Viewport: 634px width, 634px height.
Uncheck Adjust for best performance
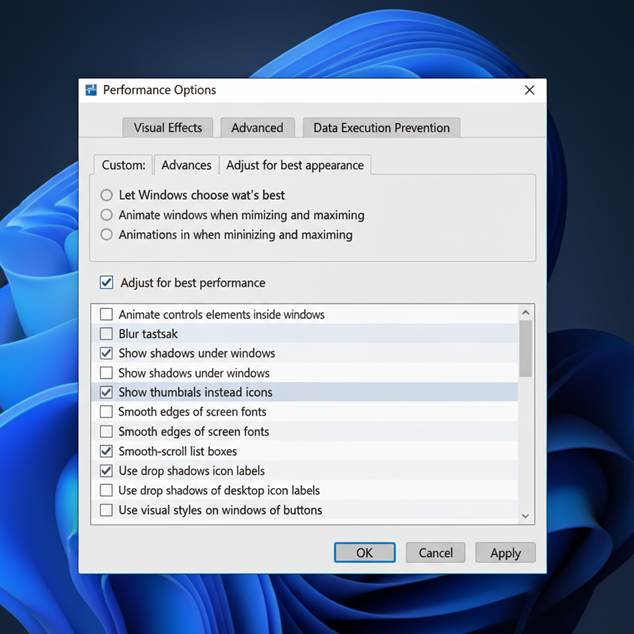107,283
